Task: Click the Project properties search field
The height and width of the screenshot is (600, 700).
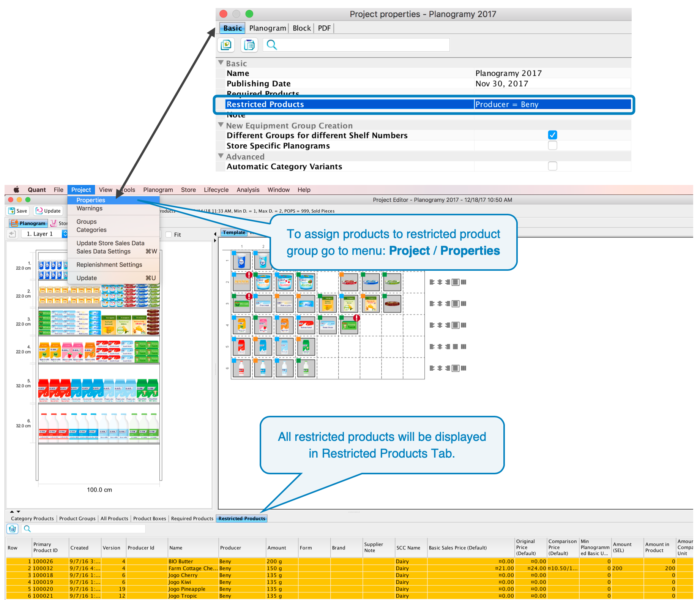Action: point(356,45)
